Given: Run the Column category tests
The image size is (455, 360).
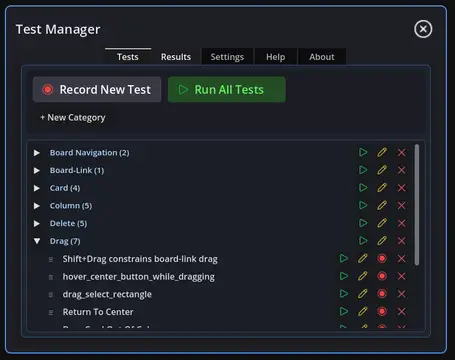Looking at the screenshot, I should pyautogui.click(x=363, y=205).
